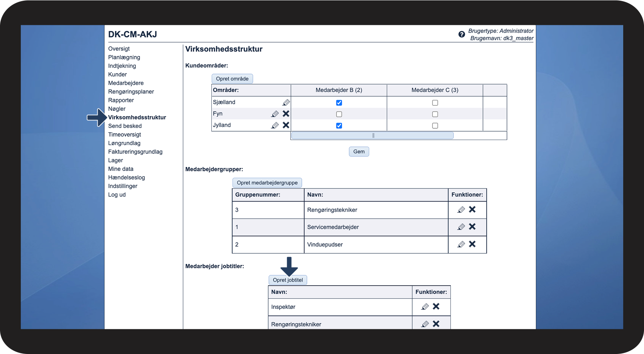644x354 pixels.
Task: Click the Medarbejder B (2) column header
Action: (x=339, y=90)
